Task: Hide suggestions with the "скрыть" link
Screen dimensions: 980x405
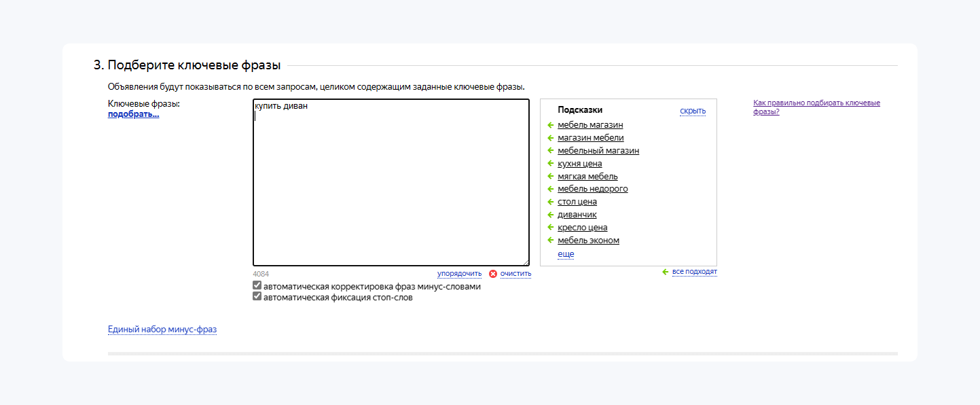Action: [693, 111]
